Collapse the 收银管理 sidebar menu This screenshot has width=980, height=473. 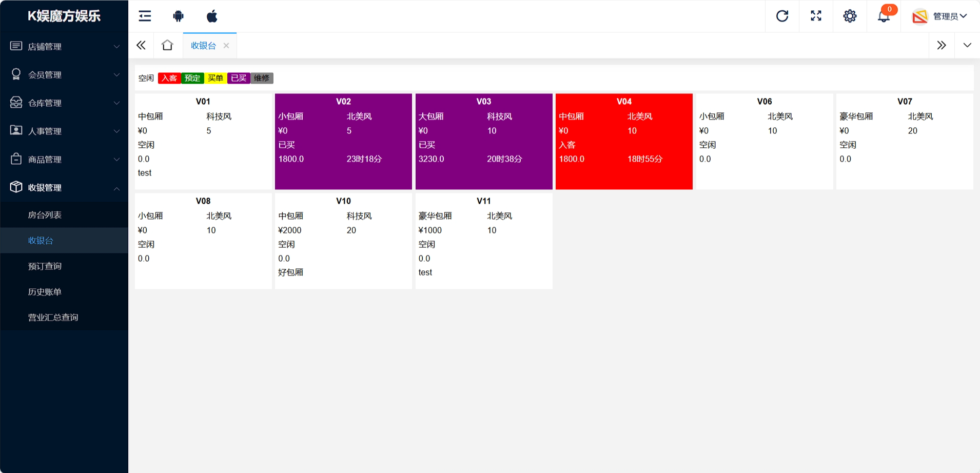(x=64, y=187)
